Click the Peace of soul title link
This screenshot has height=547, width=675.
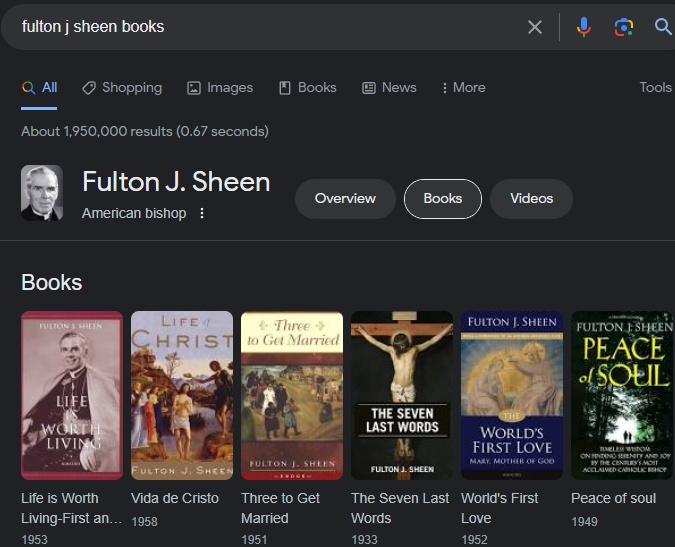[613, 498]
